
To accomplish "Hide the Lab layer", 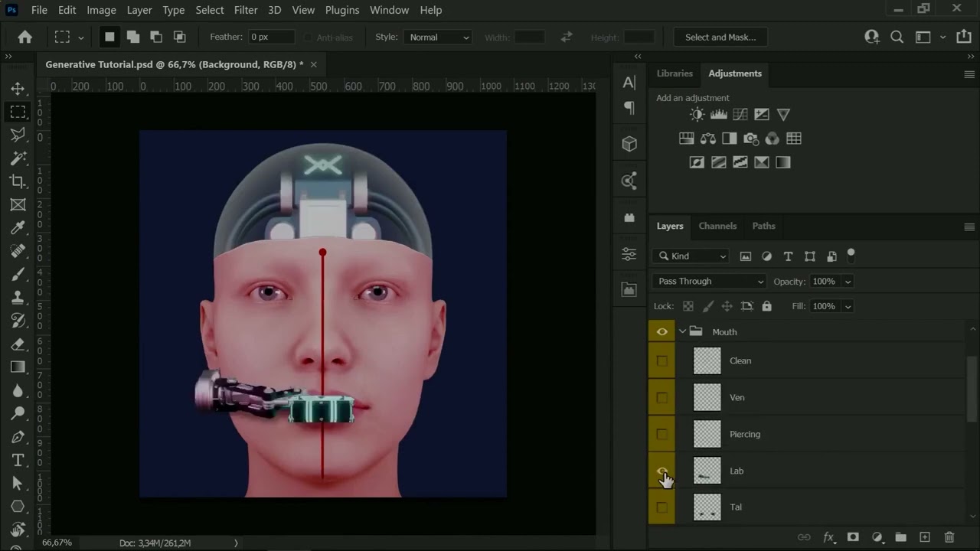I will [662, 471].
